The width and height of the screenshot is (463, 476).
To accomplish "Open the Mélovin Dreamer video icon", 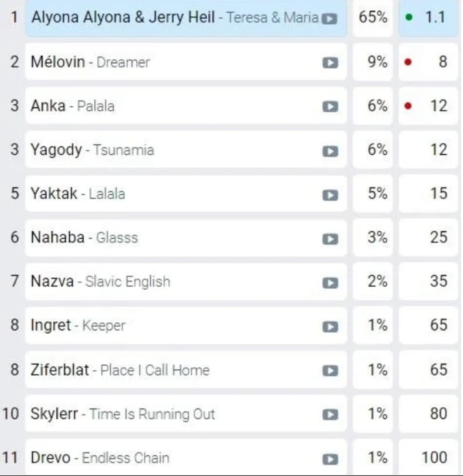I will click(x=330, y=62).
